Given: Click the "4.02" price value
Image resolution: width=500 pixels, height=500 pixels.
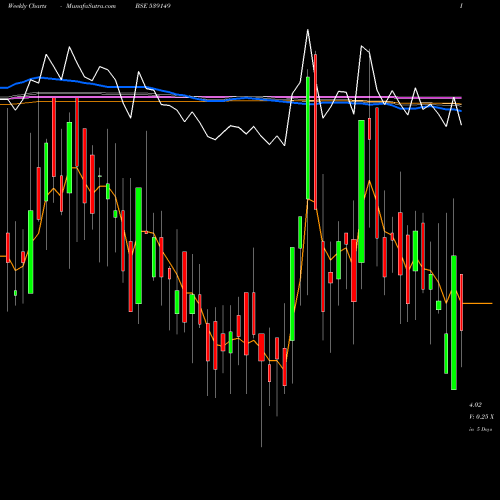Looking at the screenshot, I should tap(475, 405).
